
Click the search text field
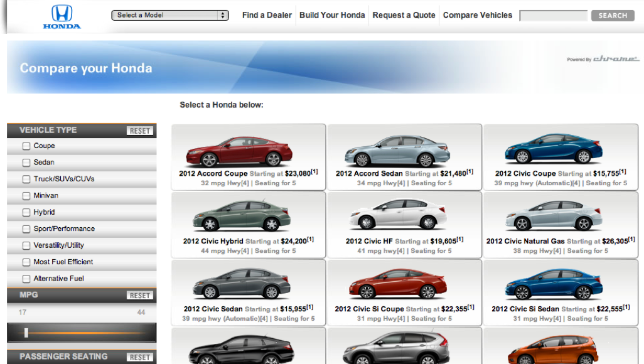click(553, 16)
